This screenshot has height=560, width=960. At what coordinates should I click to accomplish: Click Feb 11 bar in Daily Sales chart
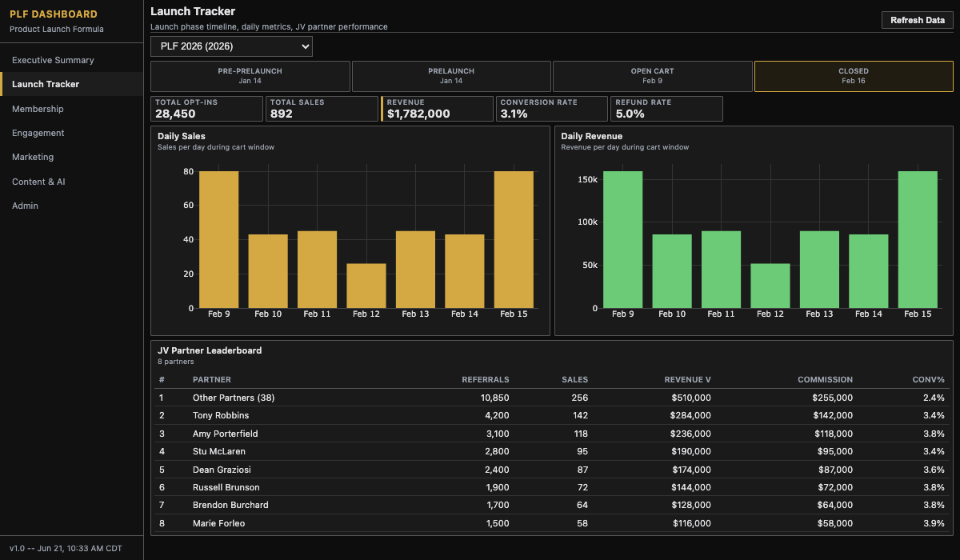click(x=318, y=270)
